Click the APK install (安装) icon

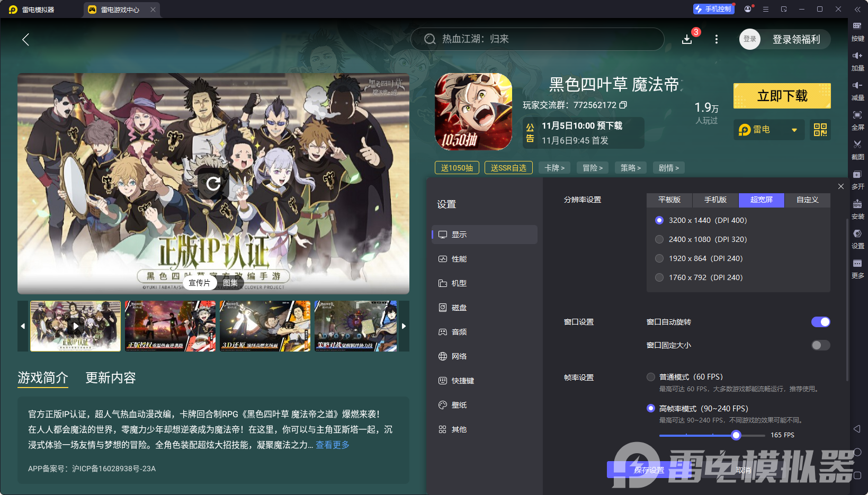(x=858, y=210)
